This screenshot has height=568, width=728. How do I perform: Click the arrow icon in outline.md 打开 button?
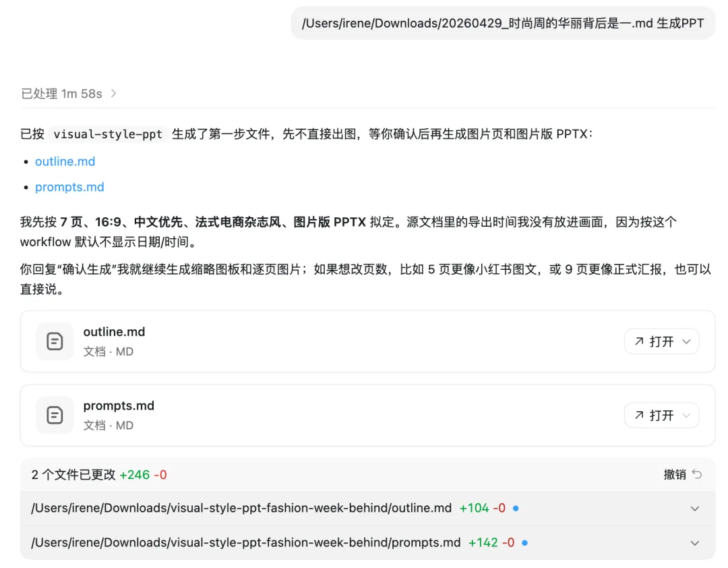click(x=638, y=341)
